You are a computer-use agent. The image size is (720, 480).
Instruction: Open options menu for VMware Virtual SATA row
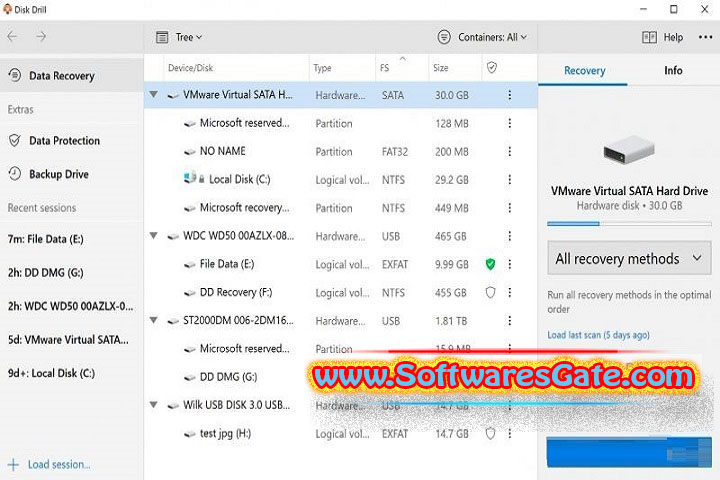[510, 95]
